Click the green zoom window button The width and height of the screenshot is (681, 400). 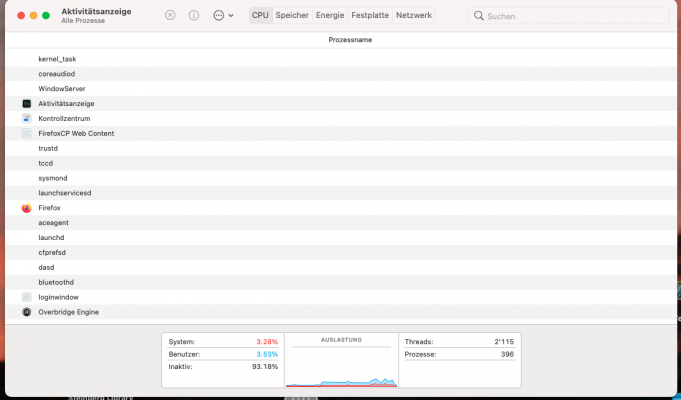[46, 16]
